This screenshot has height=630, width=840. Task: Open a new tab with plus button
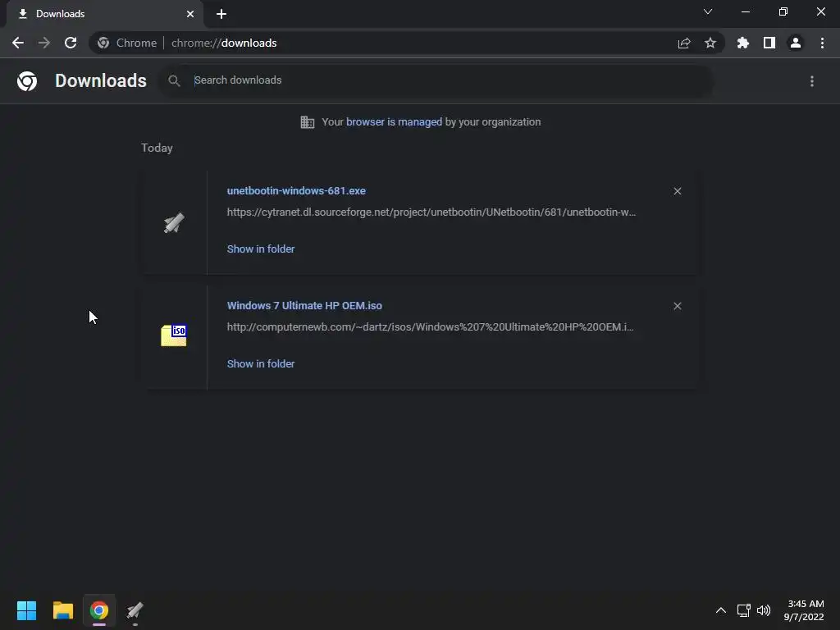pyautogui.click(x=221, y=14)
